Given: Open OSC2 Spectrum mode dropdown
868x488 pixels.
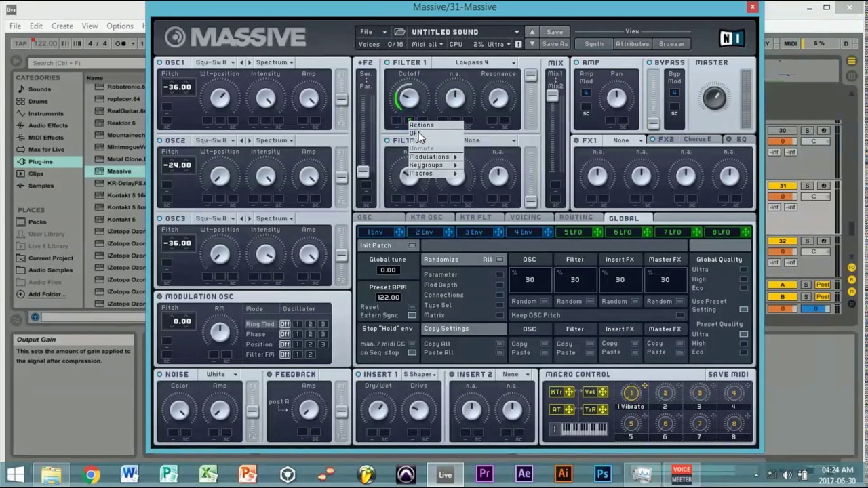Looking at the screenshot, I should [275, 140].
